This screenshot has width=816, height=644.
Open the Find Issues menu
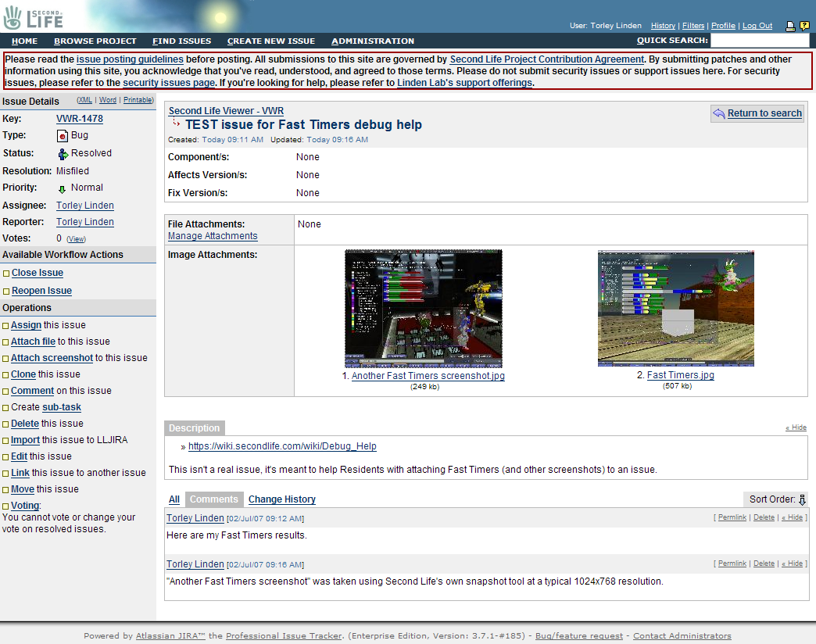[181, 41]
